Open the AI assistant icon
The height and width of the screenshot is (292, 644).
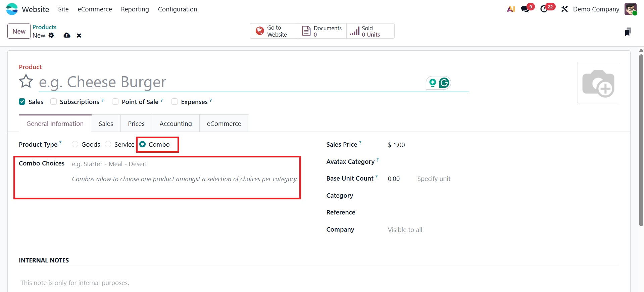click(x=511, y=9)
